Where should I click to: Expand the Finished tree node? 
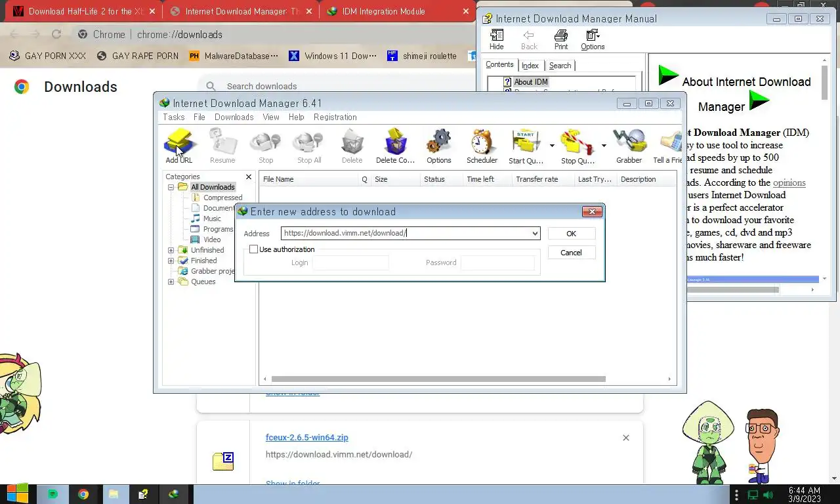coord(171,261)
